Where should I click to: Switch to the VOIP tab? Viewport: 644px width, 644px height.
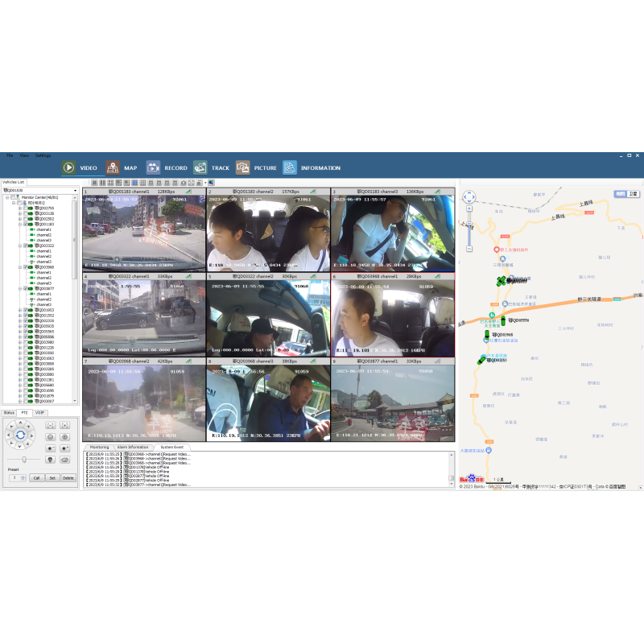(39, 413)
